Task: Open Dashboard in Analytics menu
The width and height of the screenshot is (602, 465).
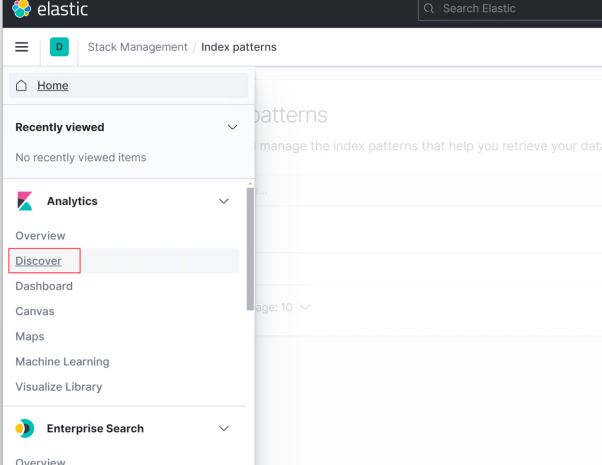Action: [44, 286]
